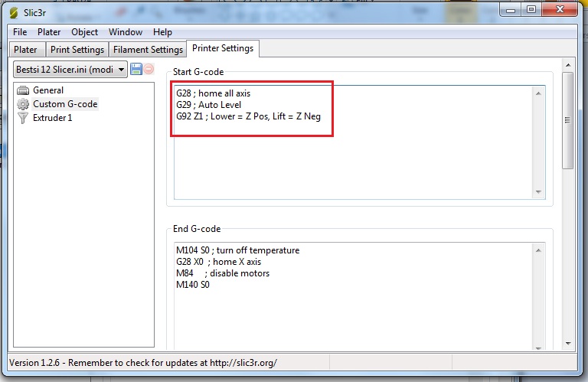Screen dimensions: 588x382
Task: Open the Bestsi 12 Slicer.ini preset dropdown
Action: click(x=70, y=70)
